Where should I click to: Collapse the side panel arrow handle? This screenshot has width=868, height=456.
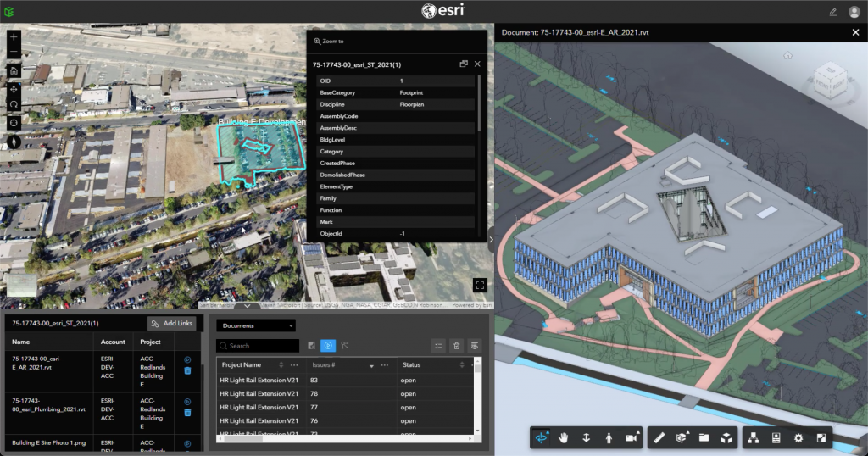491,240
